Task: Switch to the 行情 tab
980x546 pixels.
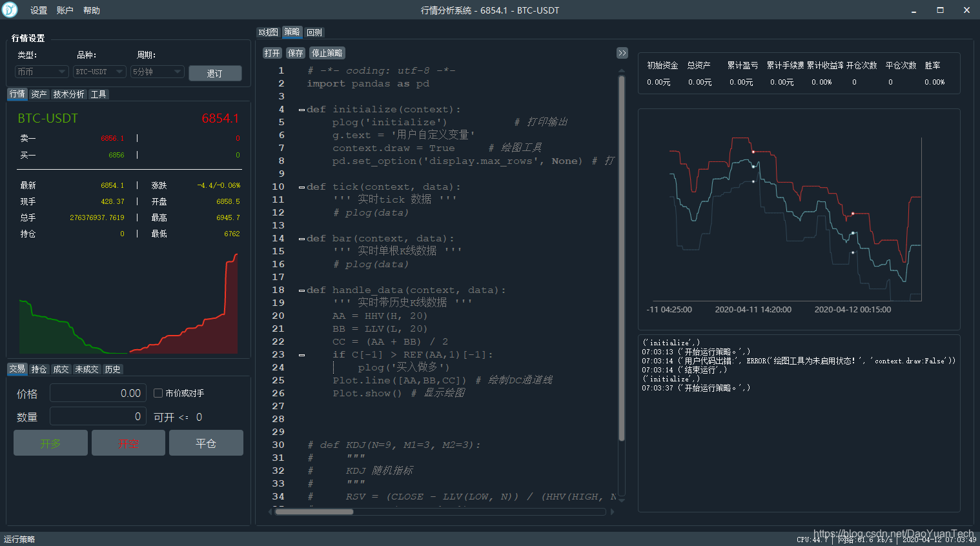Action: 17,94
